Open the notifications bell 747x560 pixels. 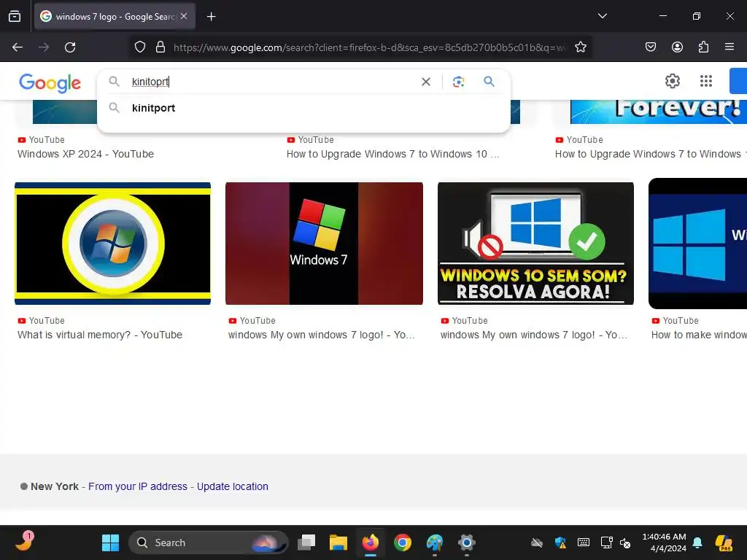(x=697, y=542)
